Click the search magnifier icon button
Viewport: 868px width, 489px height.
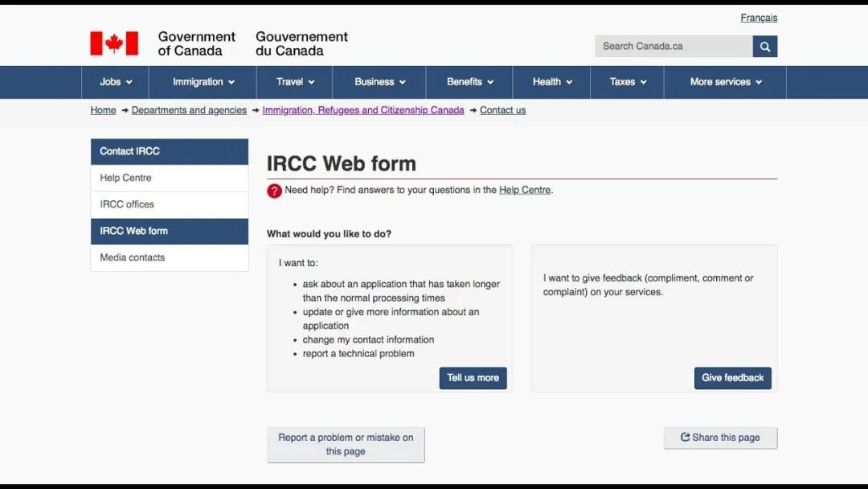764,47
